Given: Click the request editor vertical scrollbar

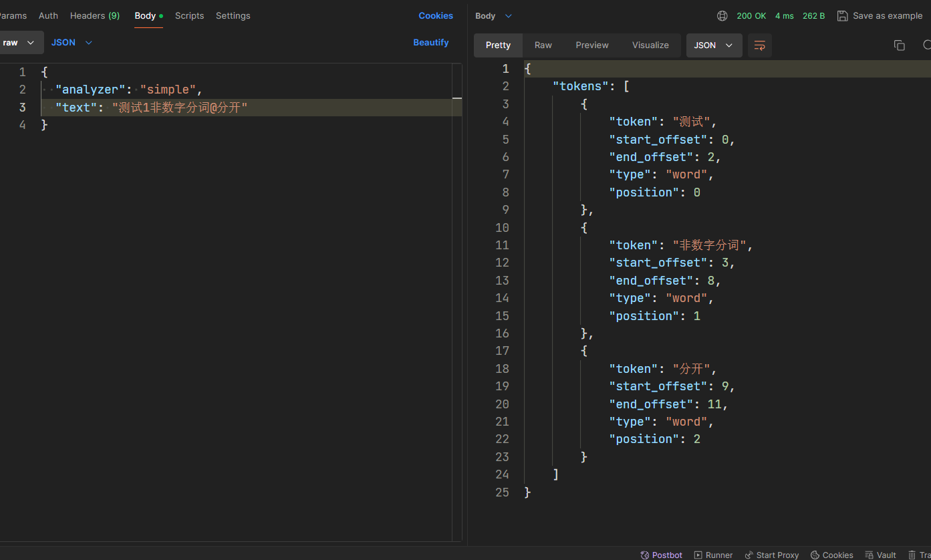Looking at the screenshot, I should [x=457, y=301].
